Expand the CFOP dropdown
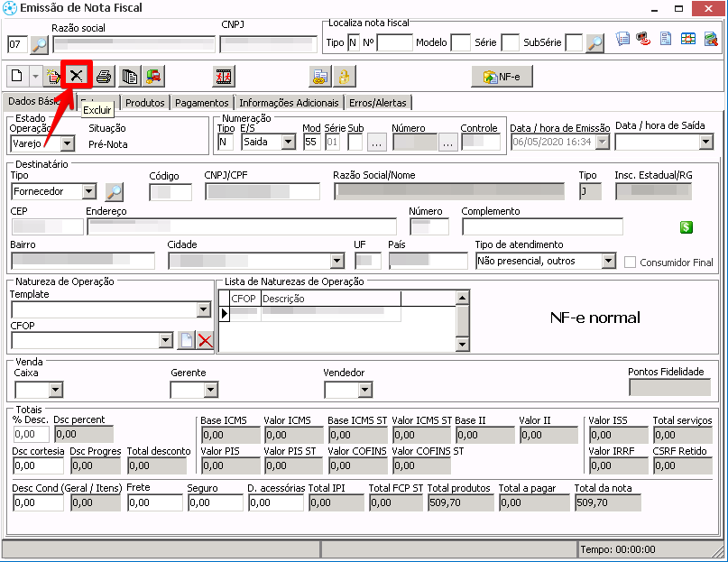 166,340
